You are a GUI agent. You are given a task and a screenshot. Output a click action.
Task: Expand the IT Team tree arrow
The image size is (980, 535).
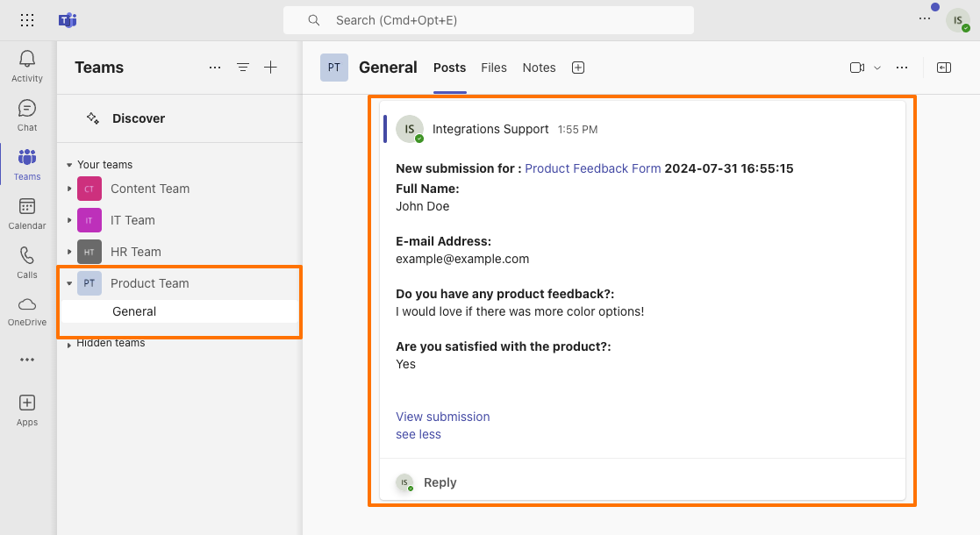[69, 220]
